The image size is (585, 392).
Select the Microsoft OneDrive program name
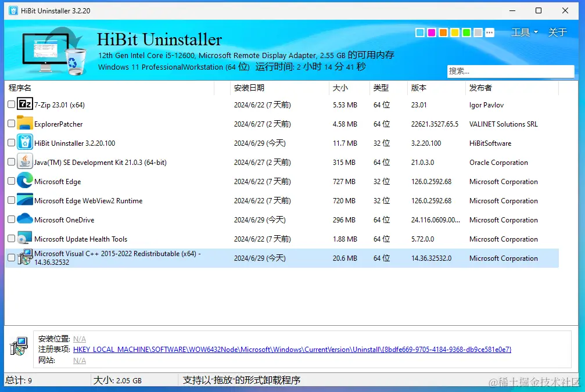tap(64, 220)
